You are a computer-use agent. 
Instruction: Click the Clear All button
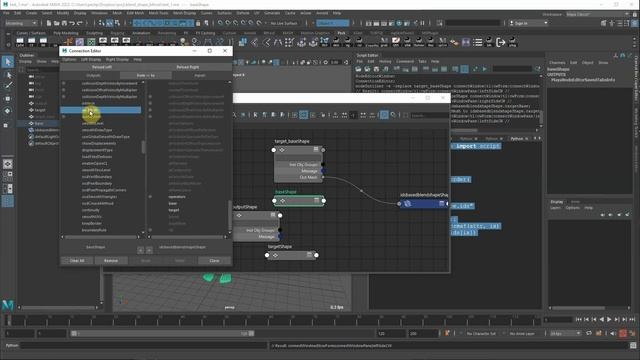pyautogui.click(x=77, y=260)
